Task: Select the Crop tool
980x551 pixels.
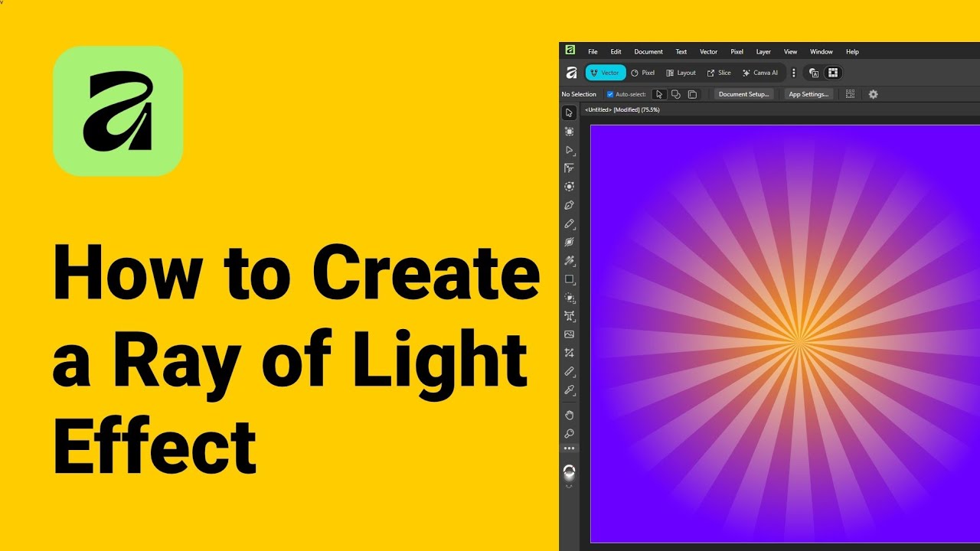Action: (569, 353)
